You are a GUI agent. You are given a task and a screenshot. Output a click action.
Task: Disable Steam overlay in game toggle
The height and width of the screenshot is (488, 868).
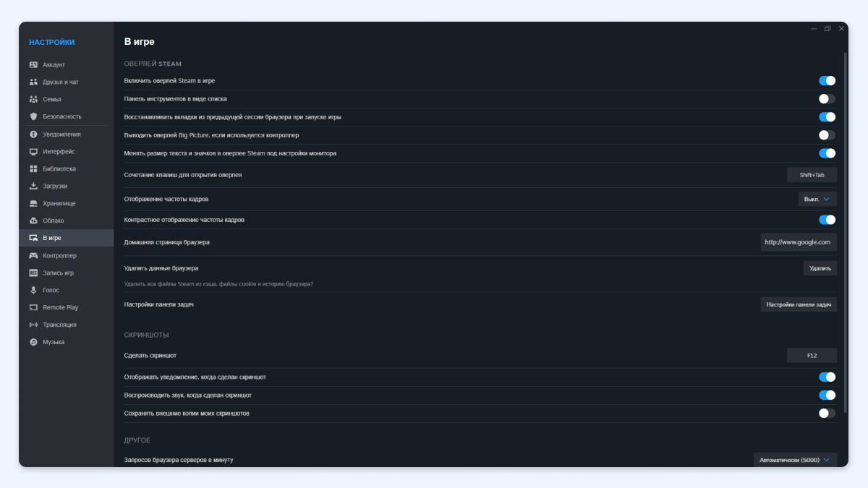[827, 81]
